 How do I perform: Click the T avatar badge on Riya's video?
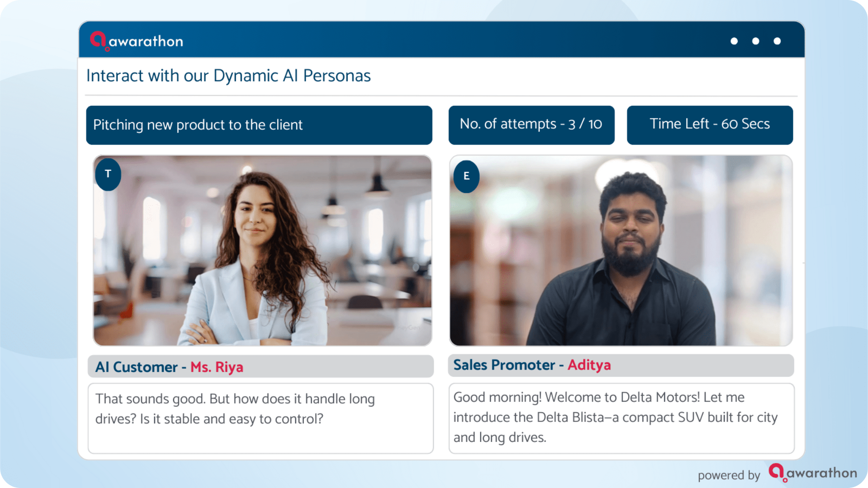click(x=108, y=174)
